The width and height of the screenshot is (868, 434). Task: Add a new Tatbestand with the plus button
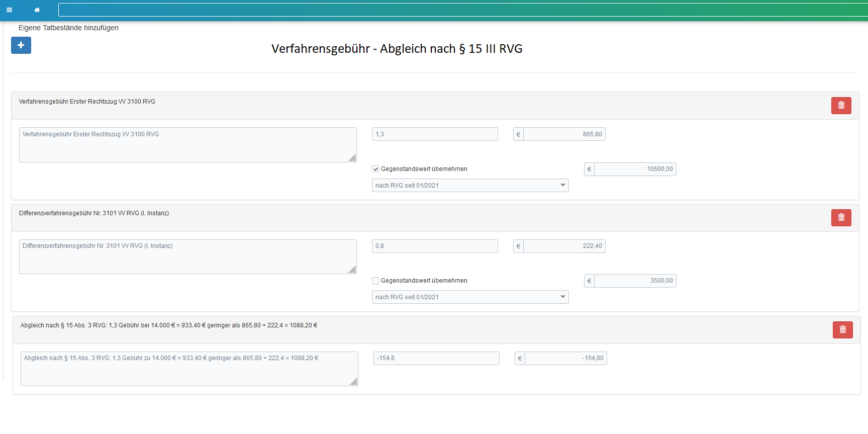coord(21,45)
